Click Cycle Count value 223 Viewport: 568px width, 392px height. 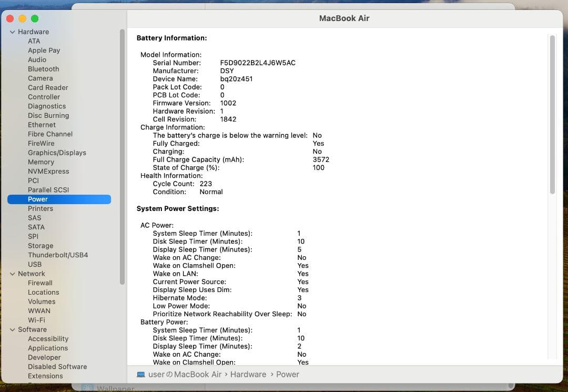(206, 184)
